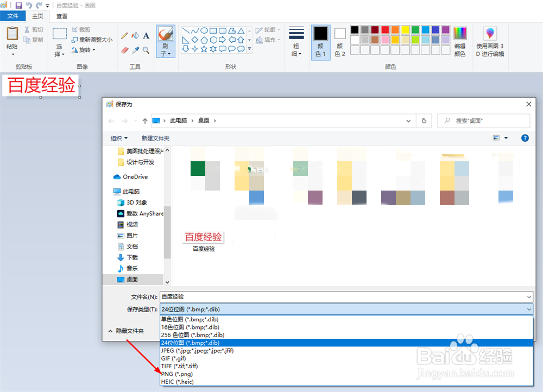Click New folder button in dialog
Screen dimensions: 543x392
pyautogui.click(x=155, y=138)
